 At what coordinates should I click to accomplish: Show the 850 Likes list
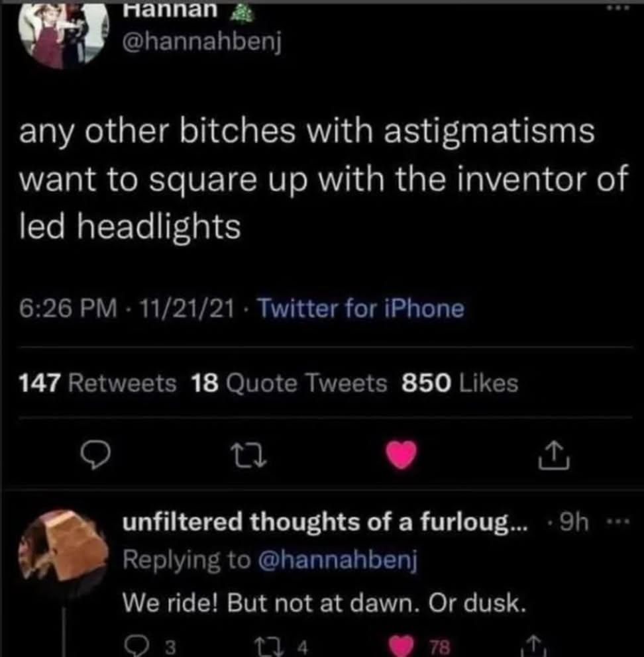(460, 383)
